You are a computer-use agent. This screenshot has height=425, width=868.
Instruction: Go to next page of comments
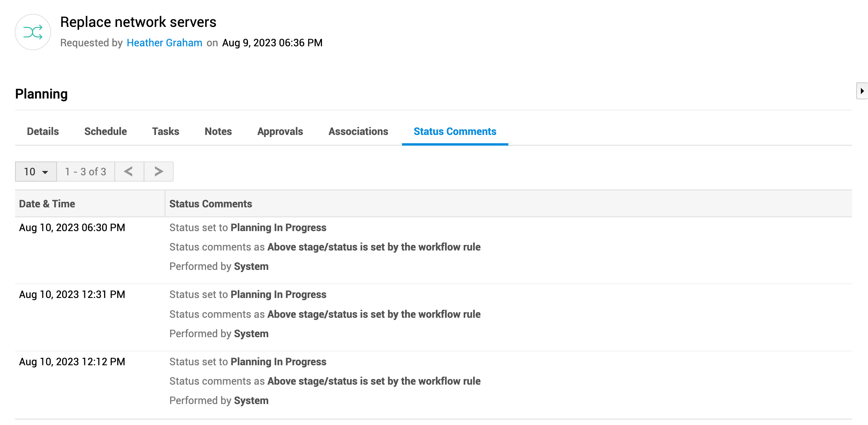pyautogui.click(x=159, y=171)
